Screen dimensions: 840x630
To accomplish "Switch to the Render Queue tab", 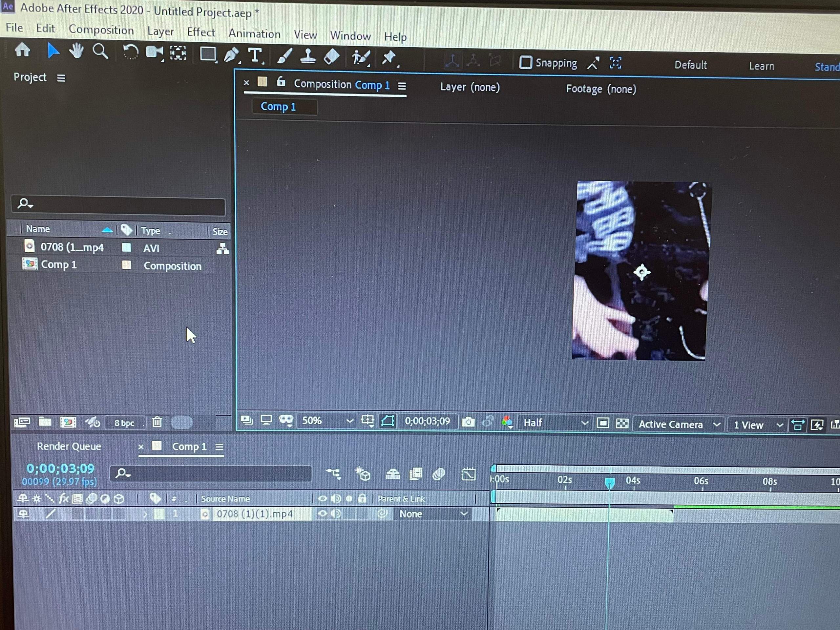I will coord(69,446).
